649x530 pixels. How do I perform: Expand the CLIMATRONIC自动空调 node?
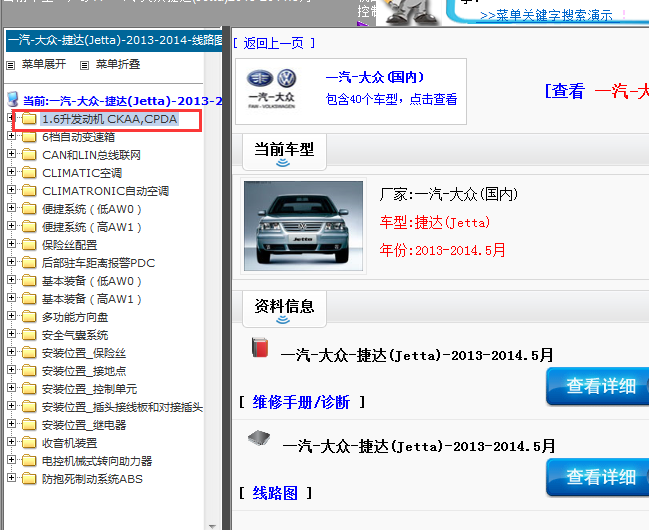point(11,190)
